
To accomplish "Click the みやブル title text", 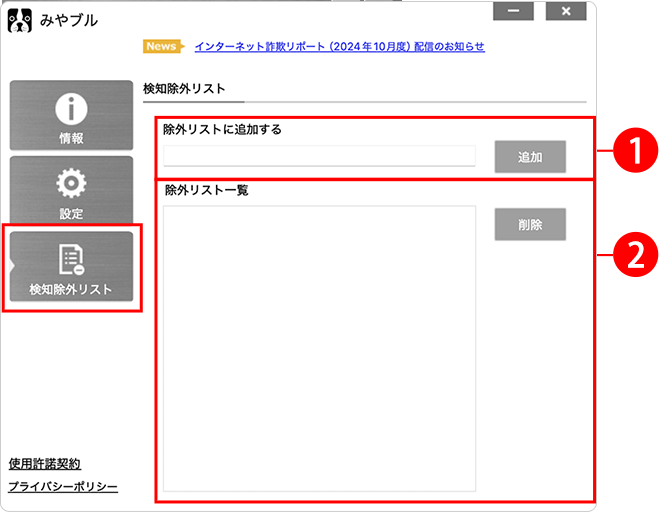I will coord(69,20).
